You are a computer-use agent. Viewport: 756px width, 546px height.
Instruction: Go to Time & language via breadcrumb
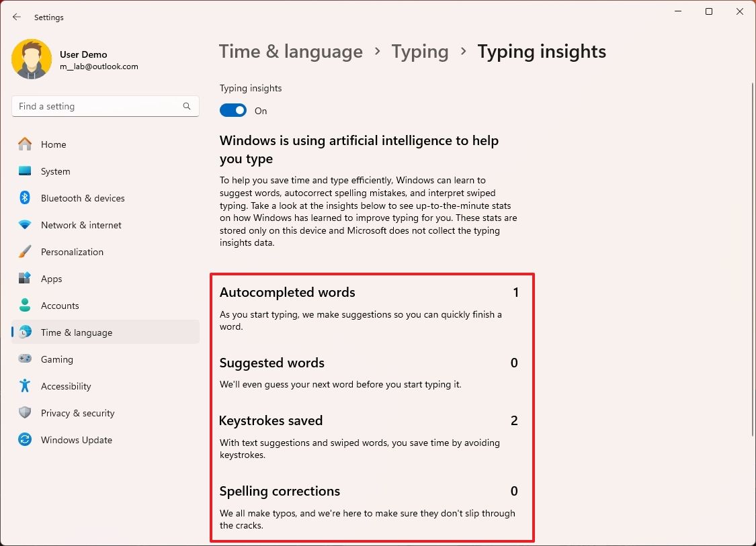[291, 51]
